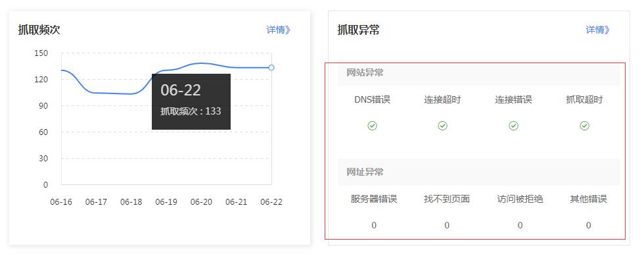Screen dimensions: 644x264
Task: Click the 其他错误 count value 0
Action: [589, 225]
